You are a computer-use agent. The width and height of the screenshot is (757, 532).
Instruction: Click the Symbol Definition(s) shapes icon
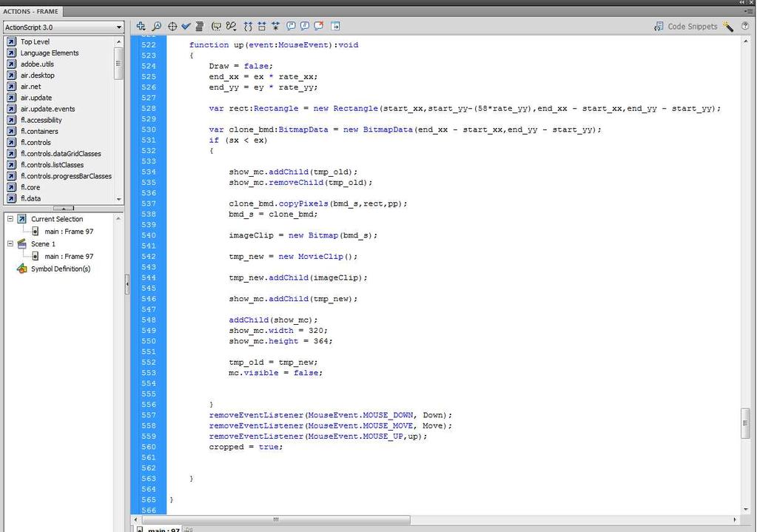[x=21, y=269]
